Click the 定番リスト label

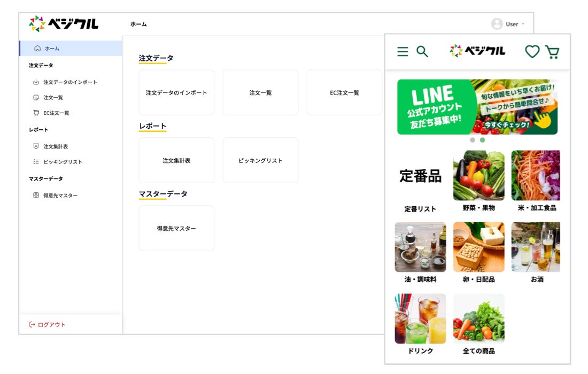420,209
